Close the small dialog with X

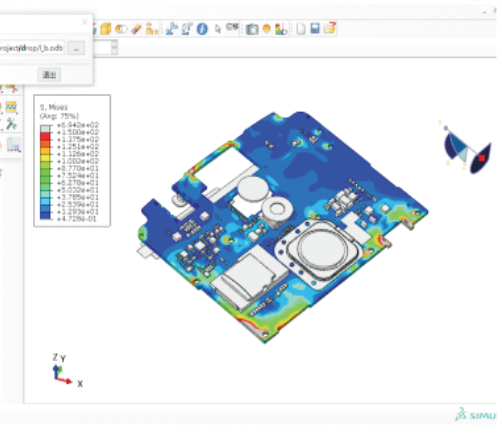pyautogui.click(x=84, y=22)
